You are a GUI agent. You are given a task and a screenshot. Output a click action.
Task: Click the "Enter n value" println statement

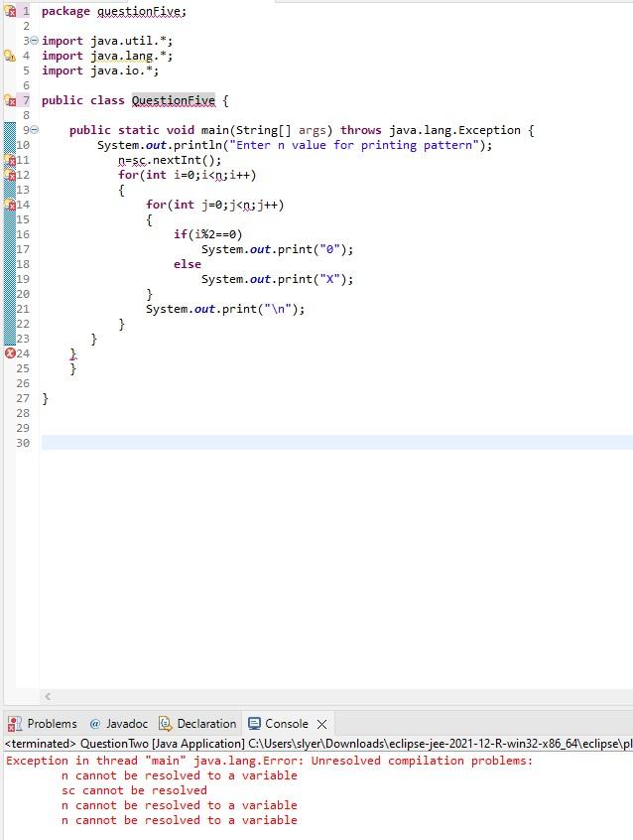click(x=295, y=145)
